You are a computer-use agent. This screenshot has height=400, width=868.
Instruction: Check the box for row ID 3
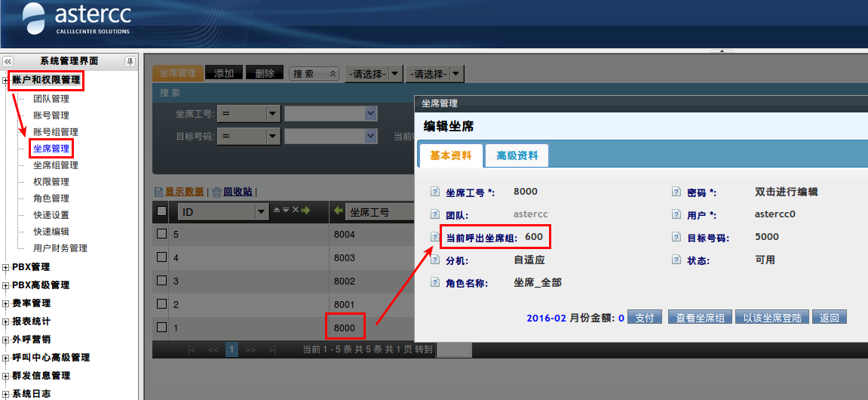pyautogui.click(x=161, y=281)
